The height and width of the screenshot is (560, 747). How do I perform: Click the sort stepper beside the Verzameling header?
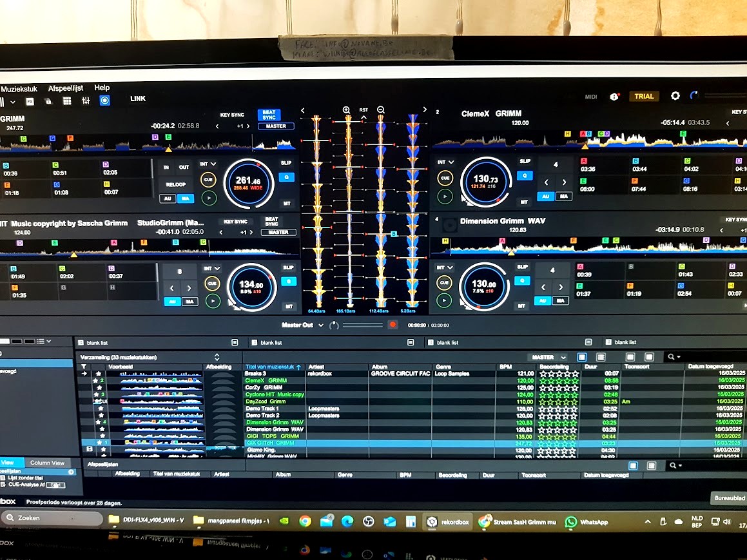(x=217, y=357)
